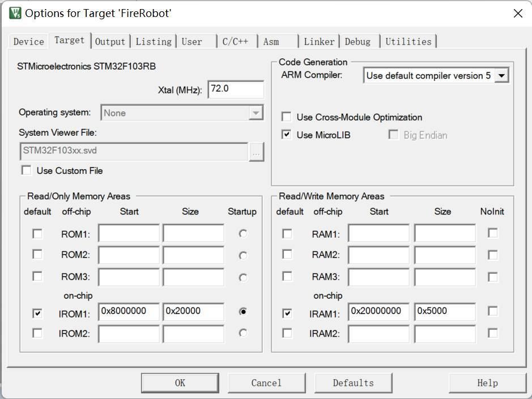Switch to the Device tab

[28, 42]
